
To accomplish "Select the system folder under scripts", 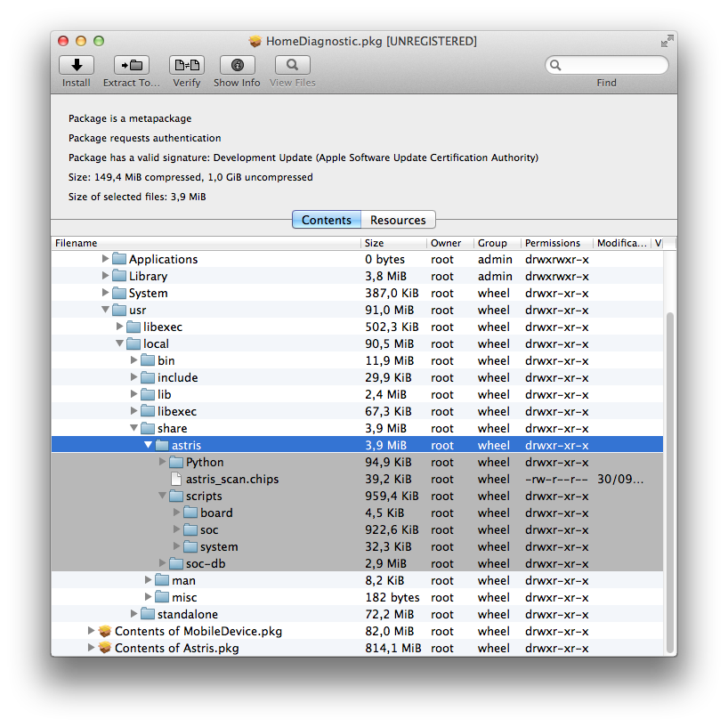I will point(357,546).
